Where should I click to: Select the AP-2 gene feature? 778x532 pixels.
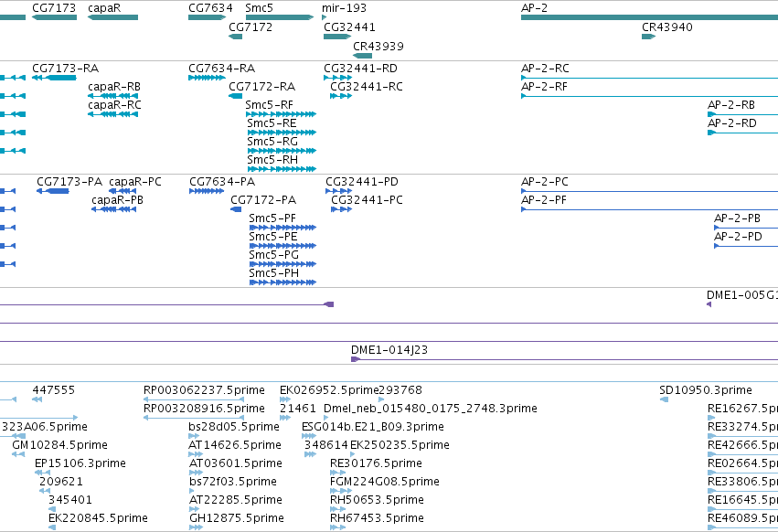[649, 17]
